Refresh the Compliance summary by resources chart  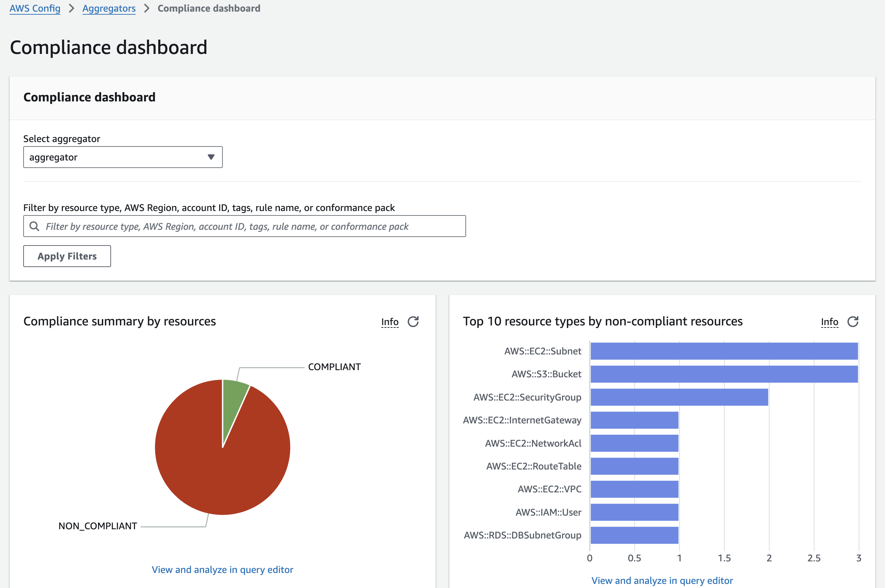tap(413, 322)
